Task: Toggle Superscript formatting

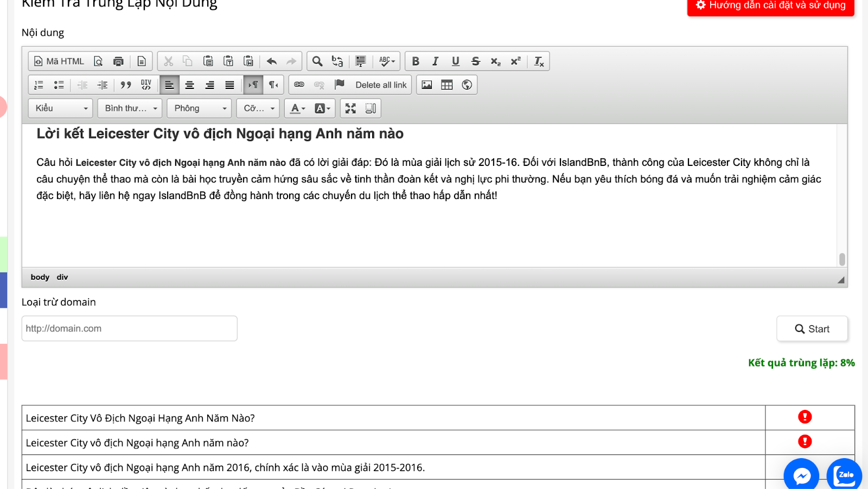Action: tap(515, 61)
